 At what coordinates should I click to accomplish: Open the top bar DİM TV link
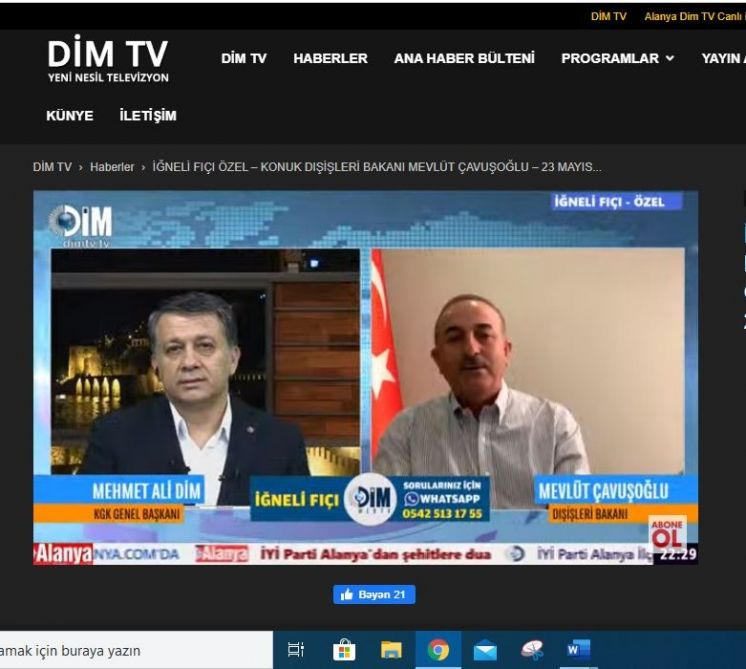[608, 16]
